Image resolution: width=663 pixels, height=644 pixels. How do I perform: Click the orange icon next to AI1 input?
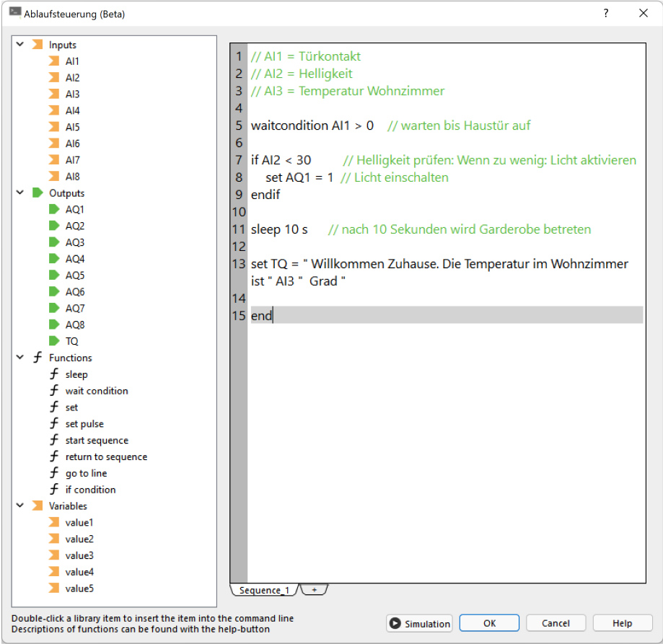pyautogui.click(x=53, y=61)
